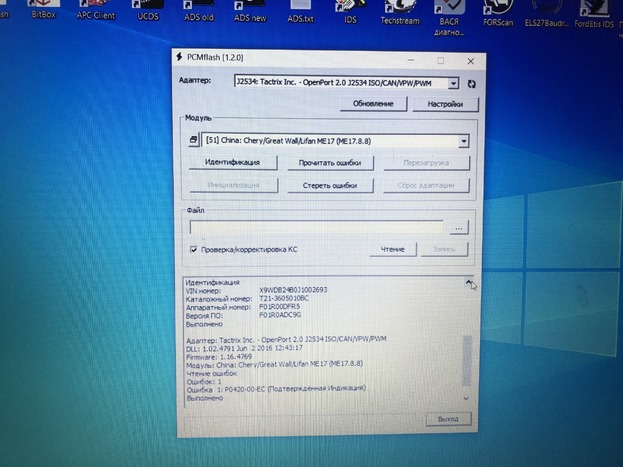Click the Обновление button
Viewport: 623px width, 467px height.
tap(372, 104)
